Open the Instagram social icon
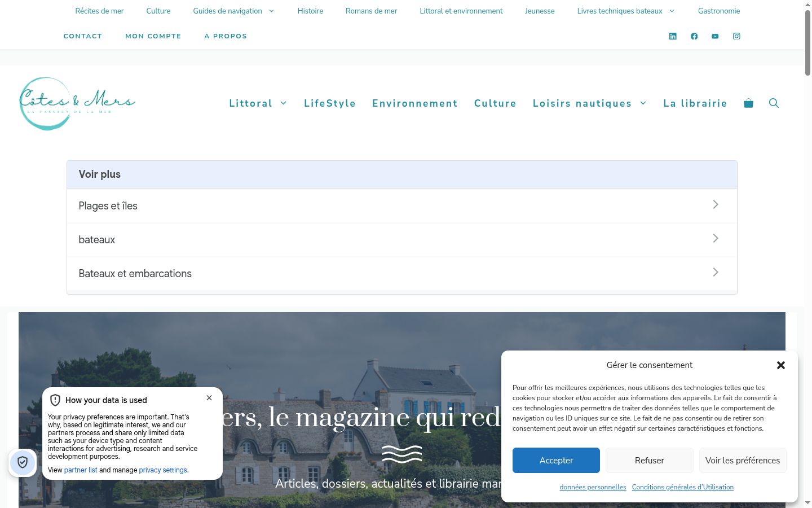 click(x=736, y=36)
